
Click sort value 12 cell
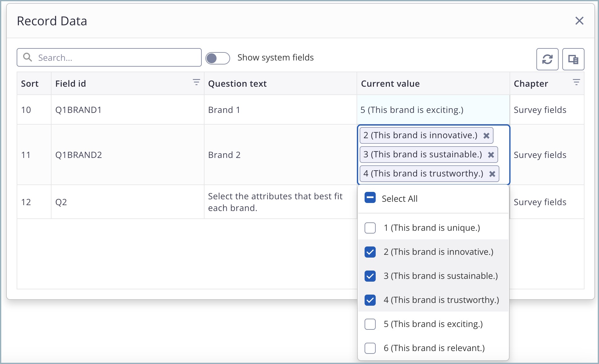pyautogui.click(x=34, y=202)
